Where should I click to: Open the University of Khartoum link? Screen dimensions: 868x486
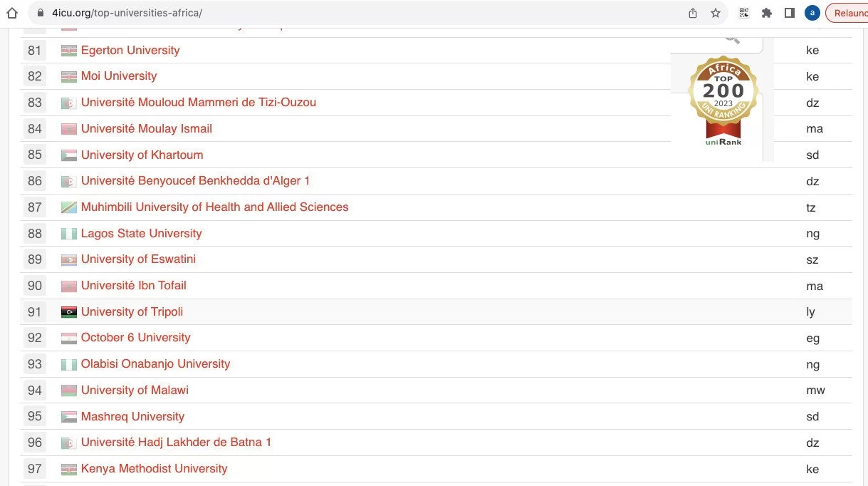point(142,155)
